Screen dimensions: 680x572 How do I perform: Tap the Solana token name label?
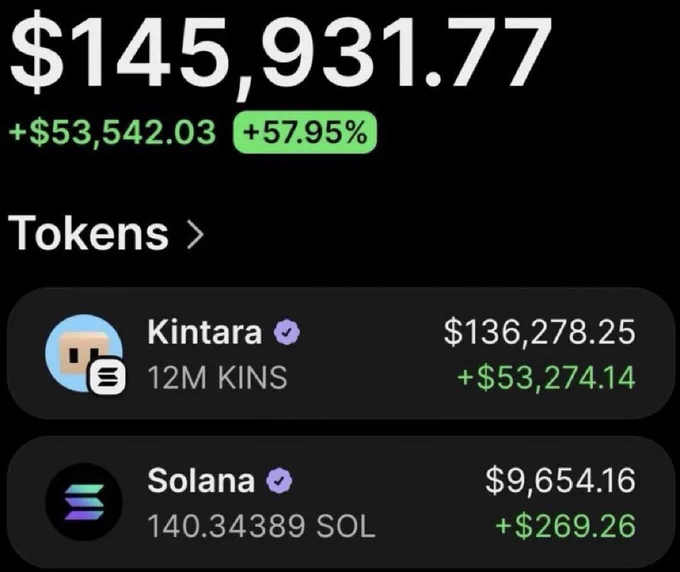pos(201,480)
